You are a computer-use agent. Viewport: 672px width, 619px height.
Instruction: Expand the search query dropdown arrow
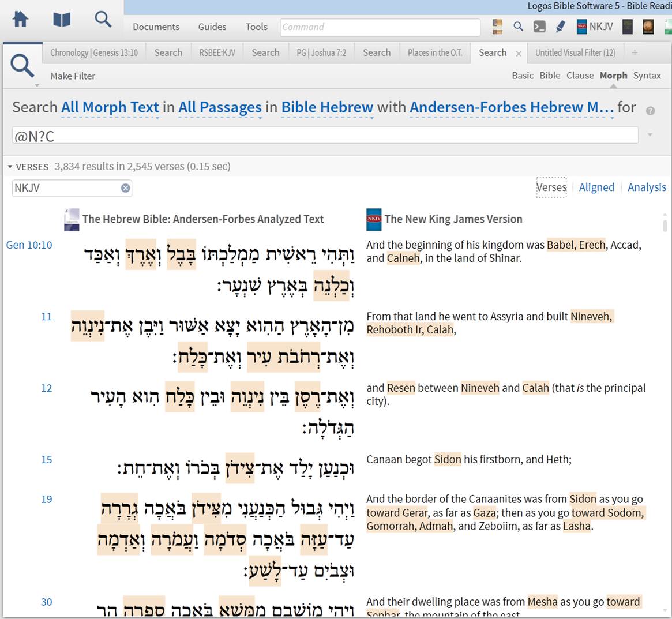click(x=650, y=135)
